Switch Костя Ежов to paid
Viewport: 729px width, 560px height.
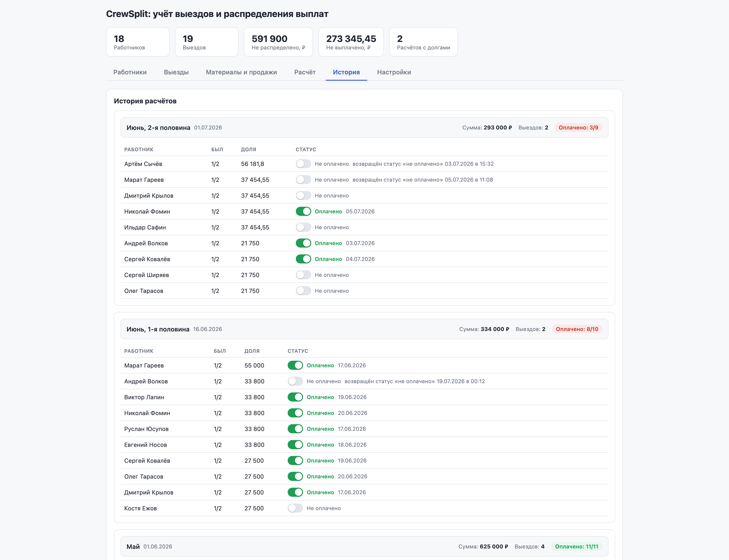[295, 508]
